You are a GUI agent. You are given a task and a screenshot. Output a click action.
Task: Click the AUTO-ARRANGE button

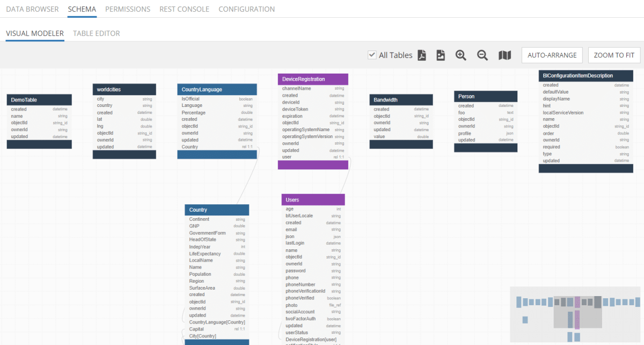point(552,55)
